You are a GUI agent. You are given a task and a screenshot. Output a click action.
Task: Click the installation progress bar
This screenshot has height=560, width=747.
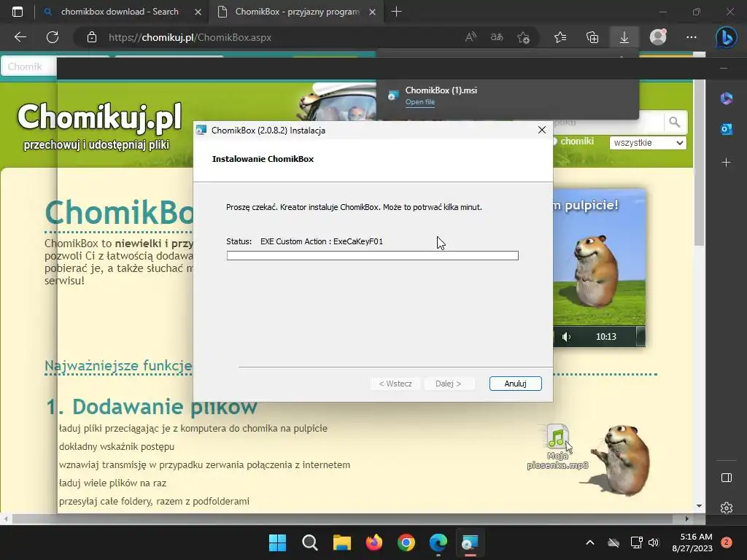click(373, 256)
